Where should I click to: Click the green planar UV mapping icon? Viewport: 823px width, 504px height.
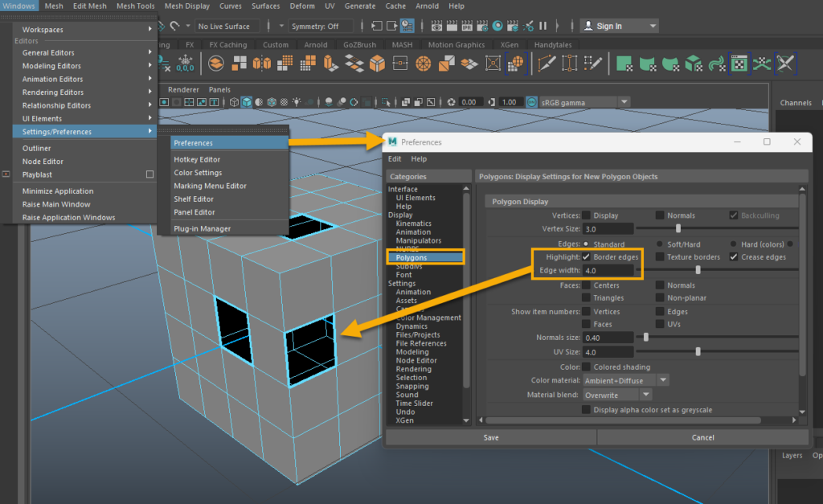pos(624,64)
